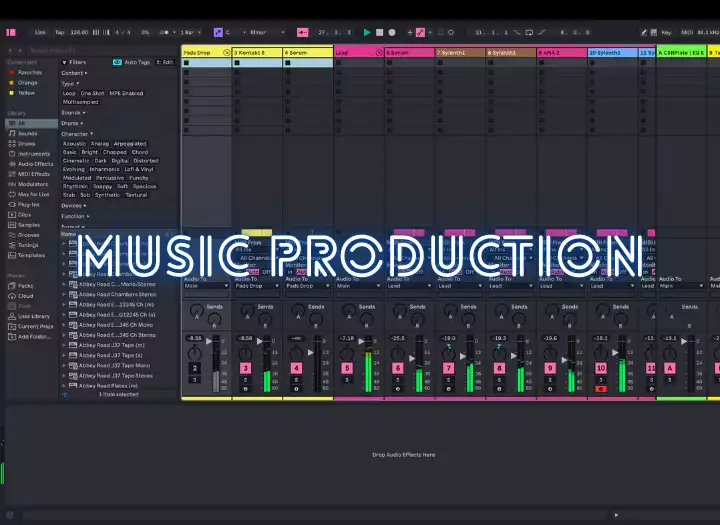Viewport: 720px width, 525px height.
Task: Toggle the purple scale mode icon
Action: point(218,33)
